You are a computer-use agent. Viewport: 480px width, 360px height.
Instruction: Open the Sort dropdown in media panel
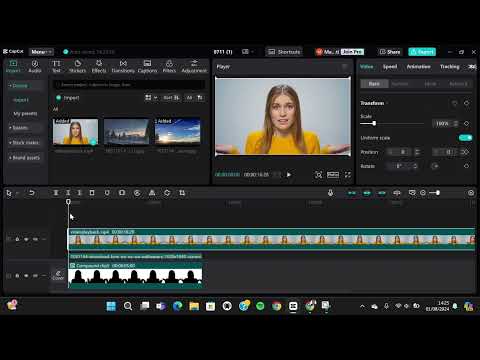pos(171,97)
